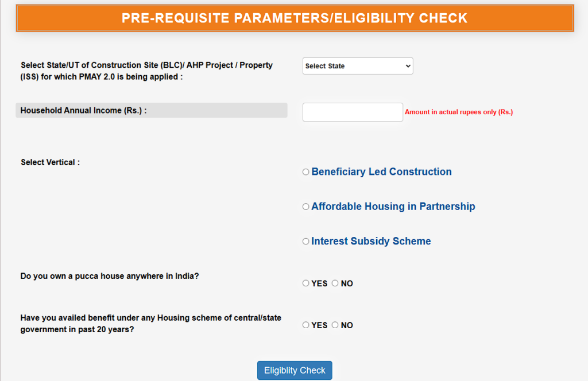Click the red 'Amount in actual rupees only' note
Viewport: 588px width, 381px height.
pos(459,112)
